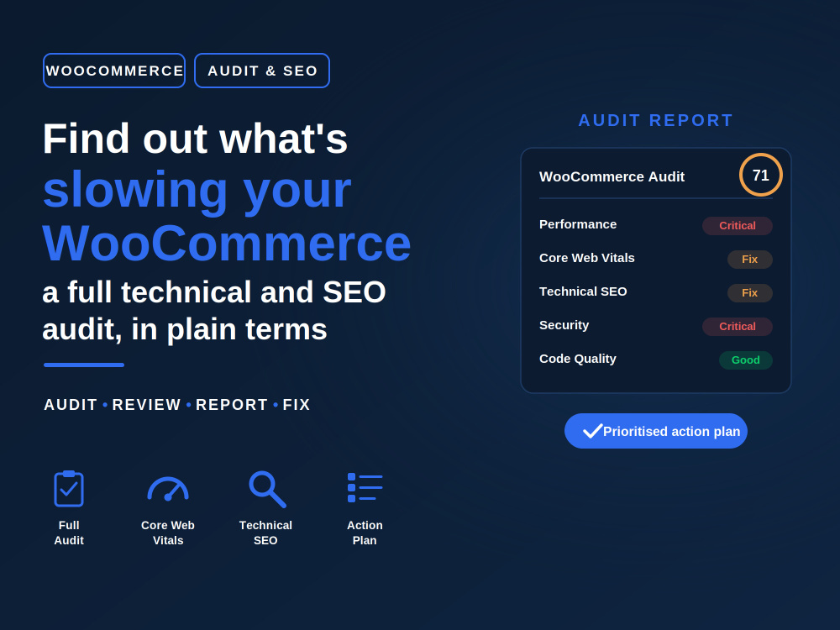Click 'a full technical and SEO' subheading
This screenshot has width=840, height=630.
click(x=213, y=292)
